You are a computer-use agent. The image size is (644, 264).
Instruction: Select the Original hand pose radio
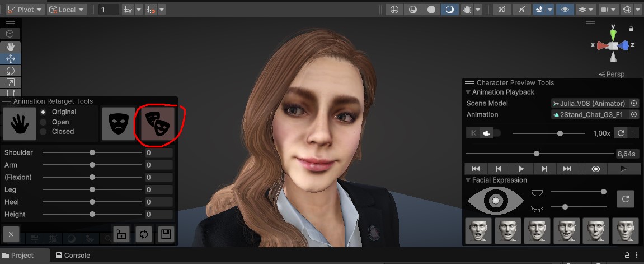(43, 112)
